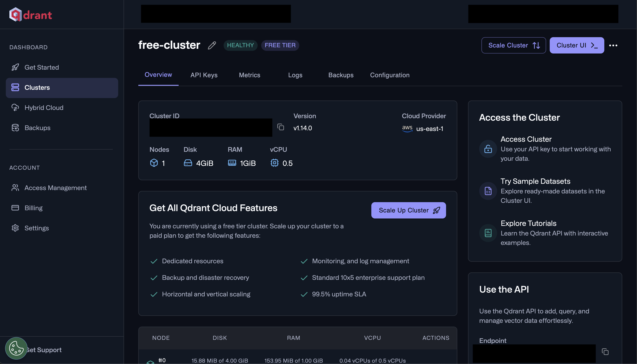Screen dimensions: 637x364
Task: Click the FREE TIER badge
Action: coord(280,45)
